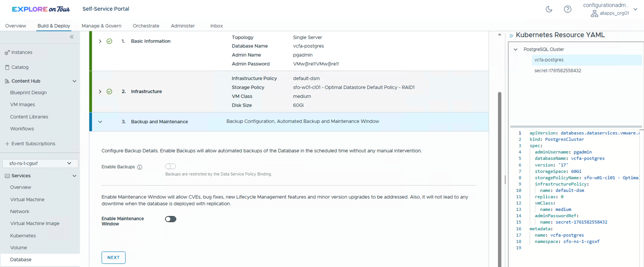Click the Event Subscriptions plus icon

pos(7,144)
